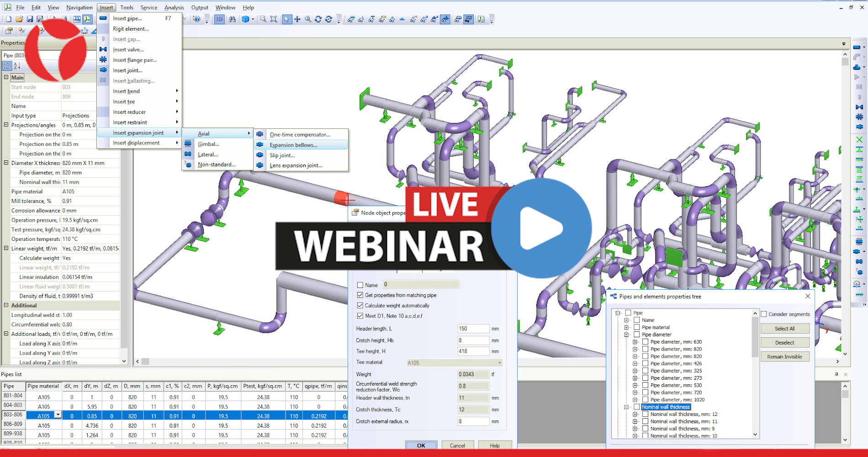Screen dimensions: 868x457
Task: Toggle the 3D view toolbar button
Action: (219, 19)
